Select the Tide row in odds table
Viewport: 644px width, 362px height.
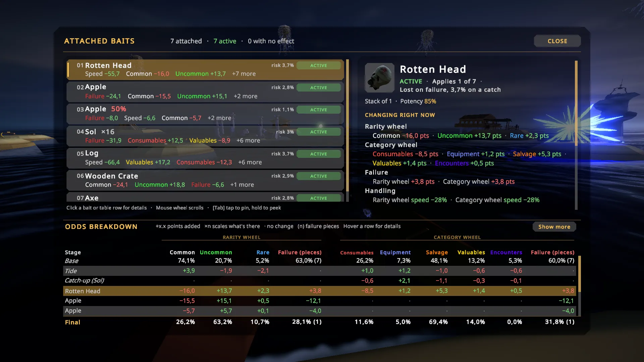coord(320,271)
